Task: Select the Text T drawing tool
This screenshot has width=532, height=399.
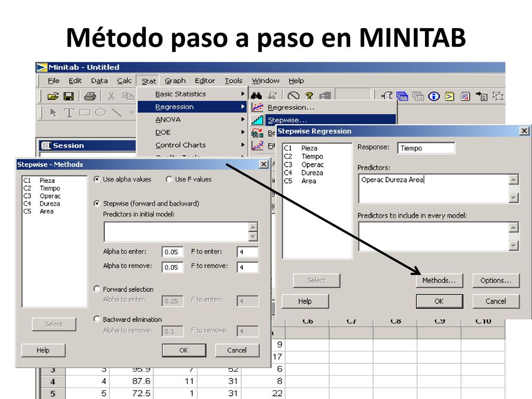Action: (69, 113)
